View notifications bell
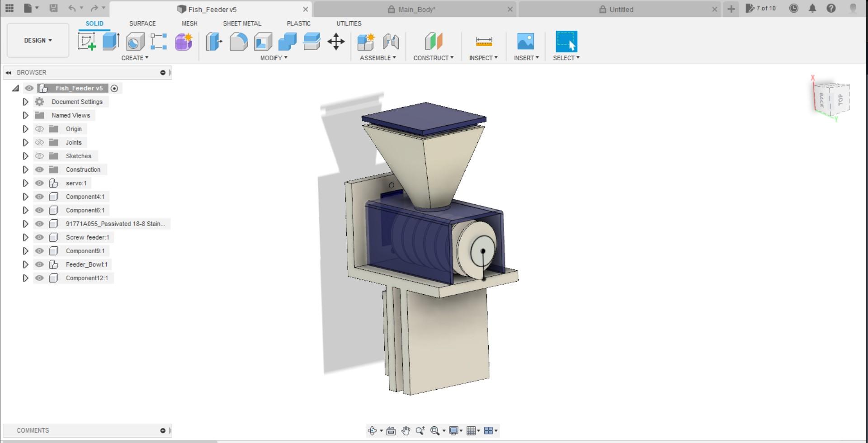Screen dimensions: 868x443 812,8
